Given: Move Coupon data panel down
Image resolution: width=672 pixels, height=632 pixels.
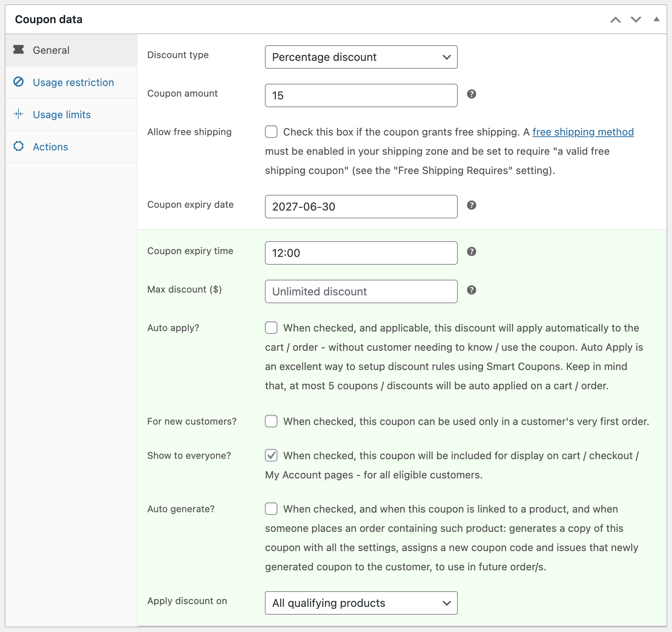Looking at the screenshot, I should point(635,20).
